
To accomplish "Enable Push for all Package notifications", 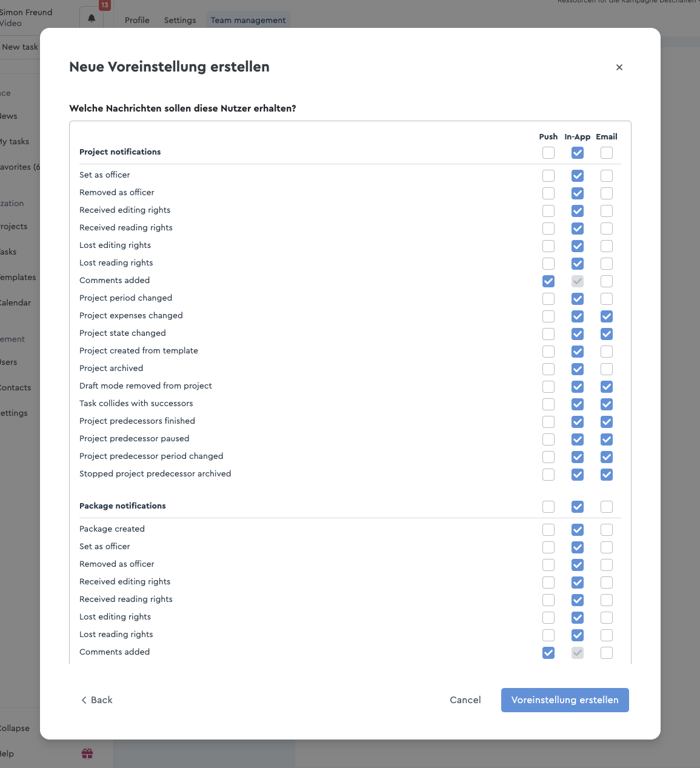I will pyautogui.click(x=548, y=507).
